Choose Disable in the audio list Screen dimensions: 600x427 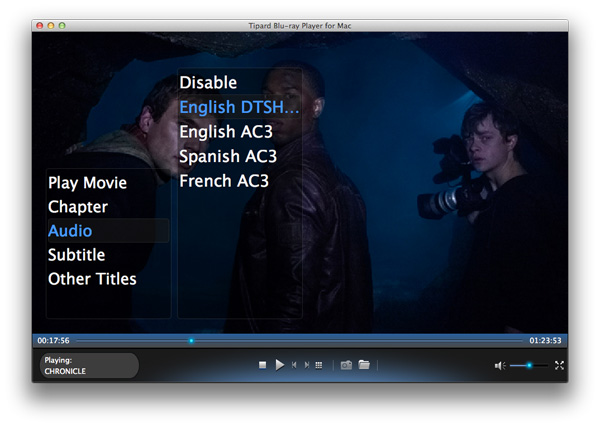point(208,83)
